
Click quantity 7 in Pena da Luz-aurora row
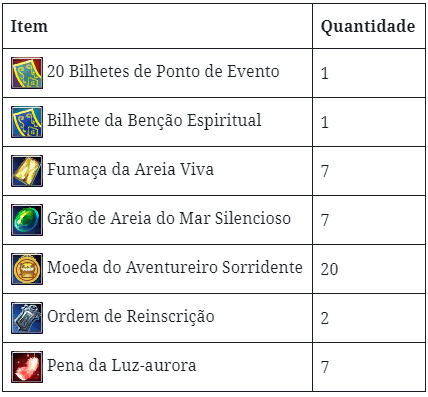click(325, 367)
